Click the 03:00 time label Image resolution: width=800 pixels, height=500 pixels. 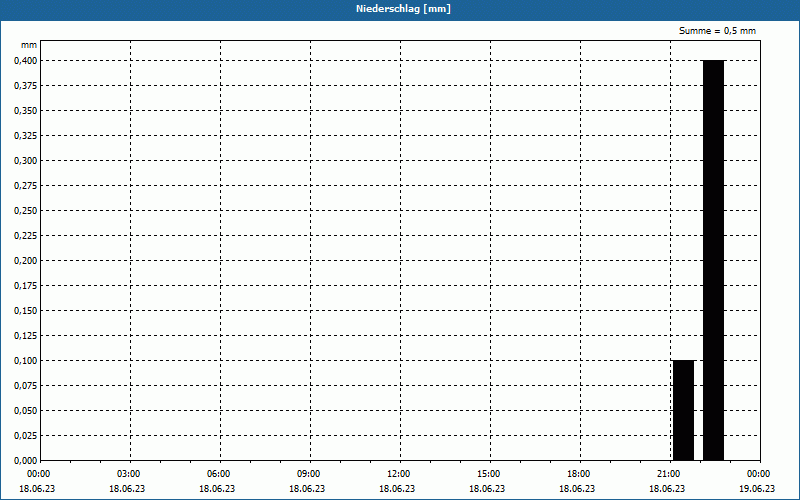pos(129,474)
